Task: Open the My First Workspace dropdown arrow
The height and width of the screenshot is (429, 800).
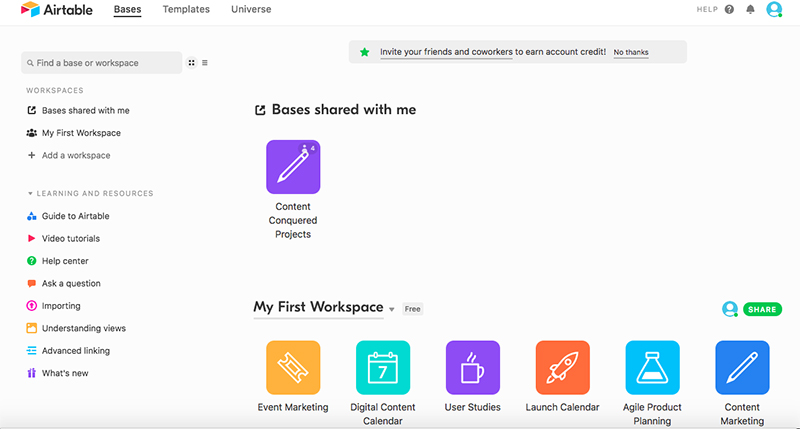Action: click(x=391, y=309)
